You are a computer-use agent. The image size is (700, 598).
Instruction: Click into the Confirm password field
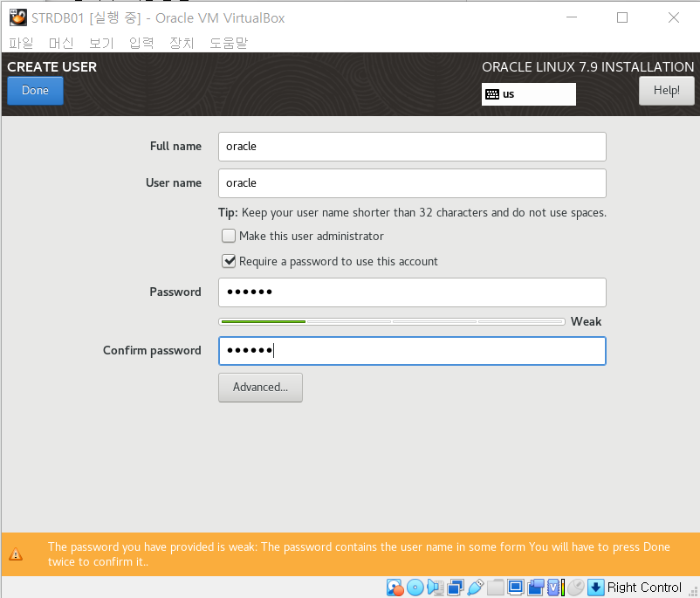[412, 351]
